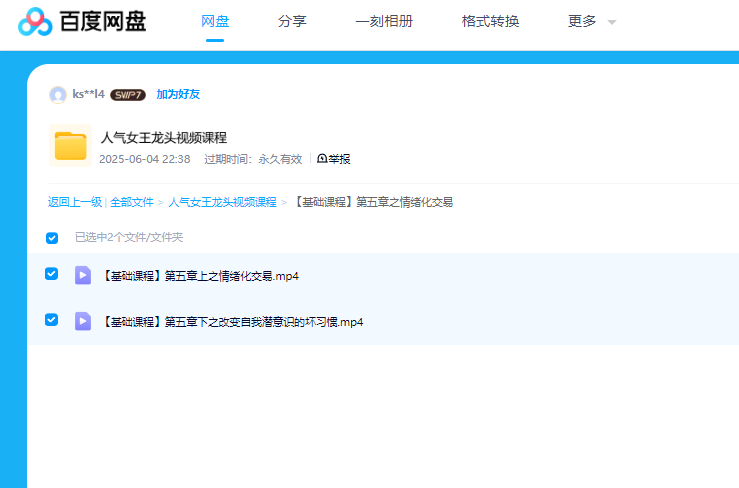Open the 一刻相册 tab
This screenshot has width=739, height=488.
click(x=384, y=21)
